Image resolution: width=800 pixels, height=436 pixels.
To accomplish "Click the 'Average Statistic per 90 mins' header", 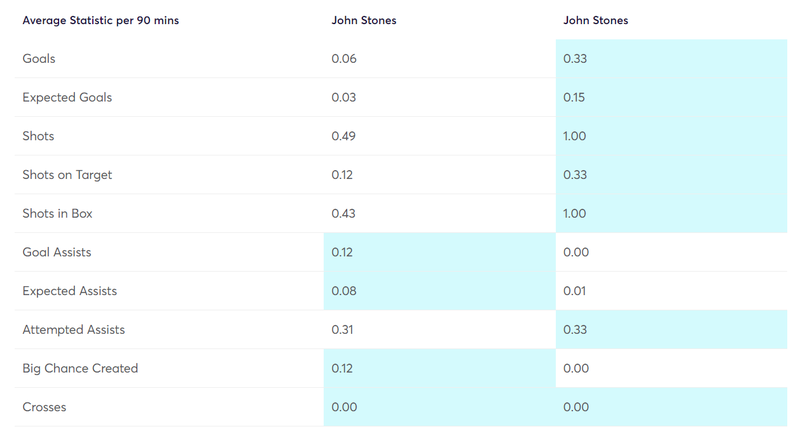I will 101,20.
